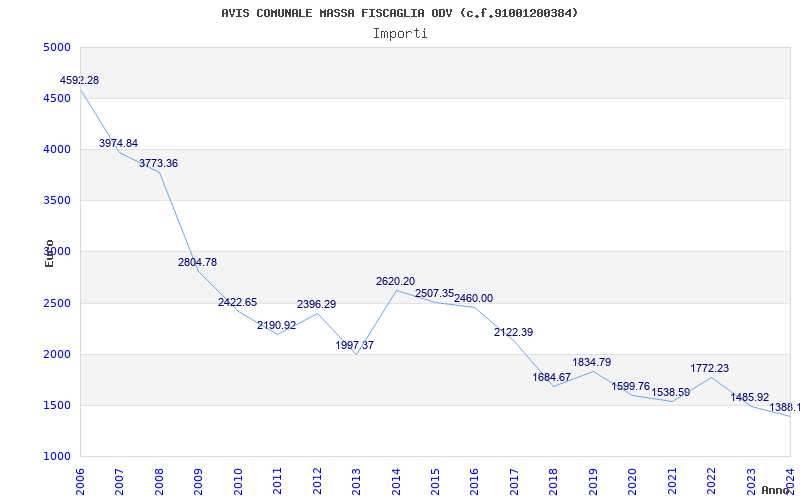
Task: Select year 2015 on the x-axis
Action: pyautogui.click(x=435, y=481)
